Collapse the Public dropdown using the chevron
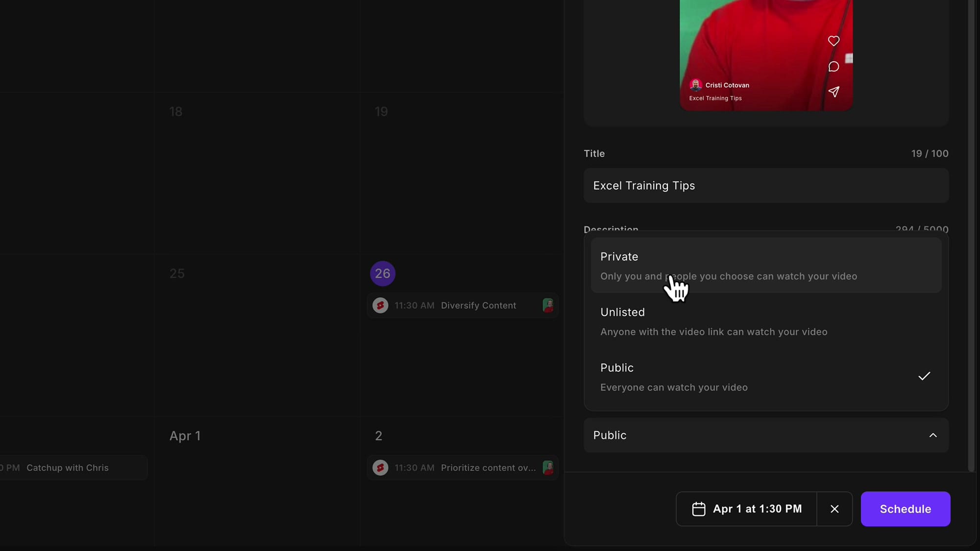This screenshot has height=551, width=980. pos(933,435)
